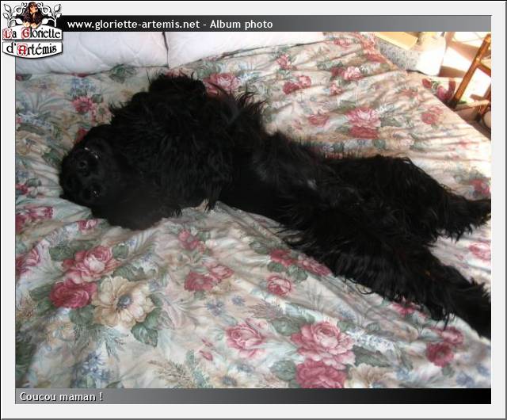Select the "Coucou maman !" caption text
The height and width of the screenshot is (420, 507).
tap(62, 396)
